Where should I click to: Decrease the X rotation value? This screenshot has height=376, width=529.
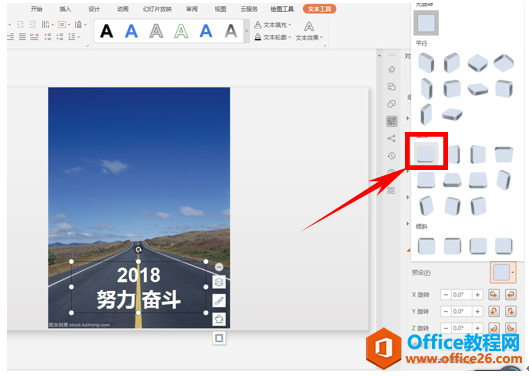pyautogui.click(x=446, y=295)
